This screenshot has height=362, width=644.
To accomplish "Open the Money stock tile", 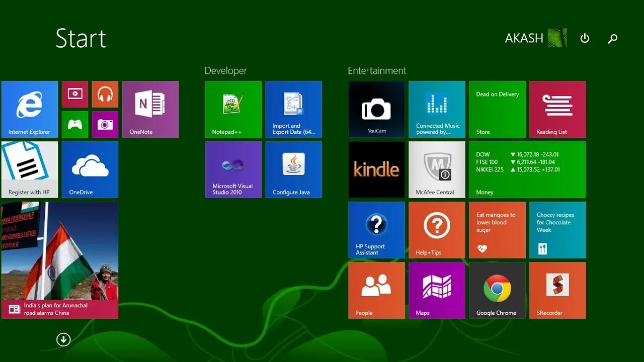I will (528, 169).
